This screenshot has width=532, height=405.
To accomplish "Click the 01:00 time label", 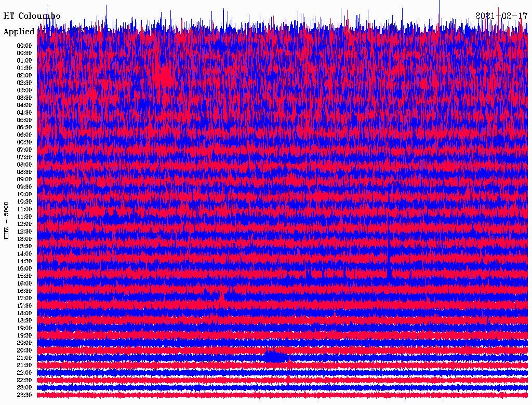I will 24,60.
